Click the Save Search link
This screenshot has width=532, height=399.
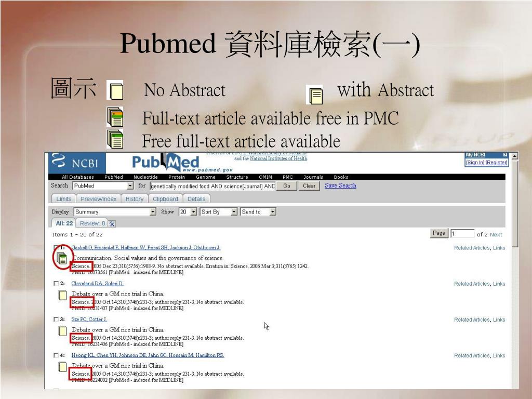(340, 185)
